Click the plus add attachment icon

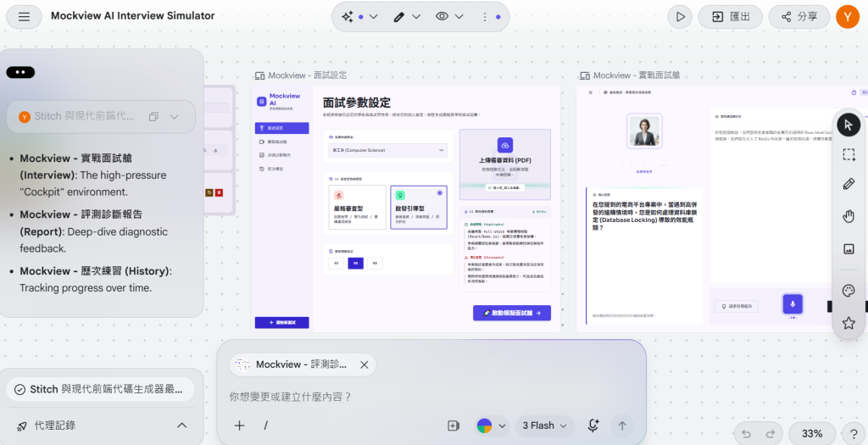(239, 426)
